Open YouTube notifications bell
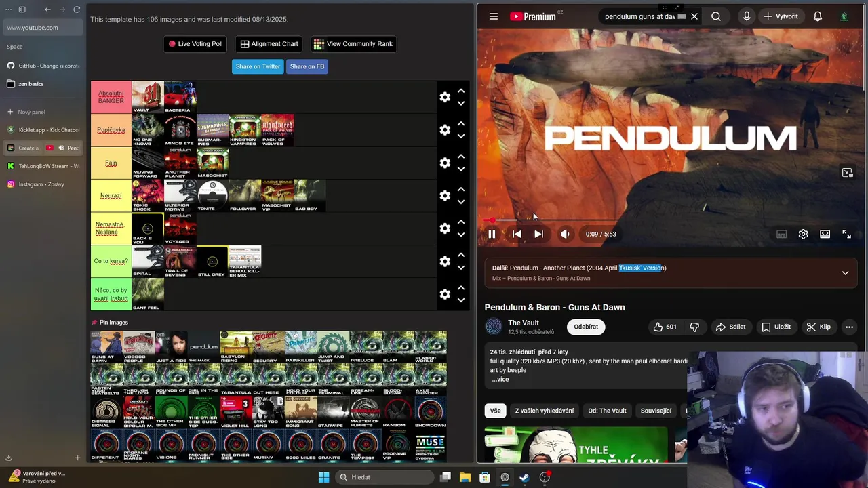Image resolution: width=868 pixels, height=488 pixels. (818, 16)
